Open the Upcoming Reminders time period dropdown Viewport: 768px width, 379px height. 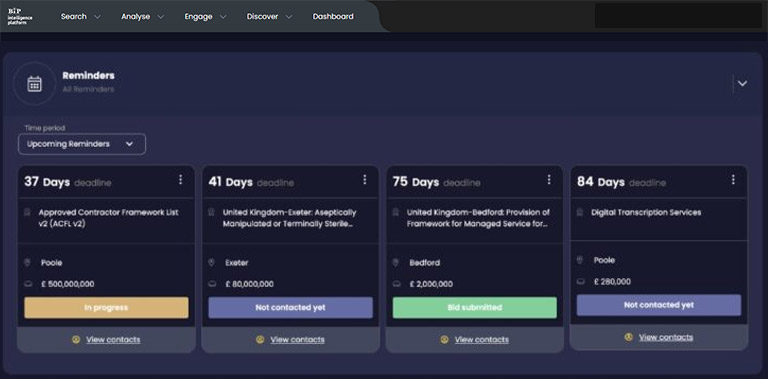pyautogui.click(x=82, y=144)
